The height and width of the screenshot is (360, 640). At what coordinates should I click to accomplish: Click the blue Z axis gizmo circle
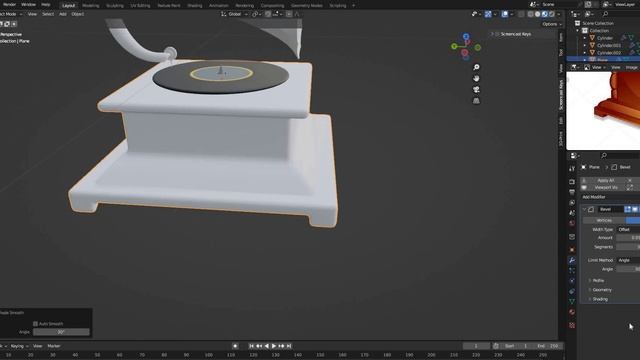click(x=466, y=37)
